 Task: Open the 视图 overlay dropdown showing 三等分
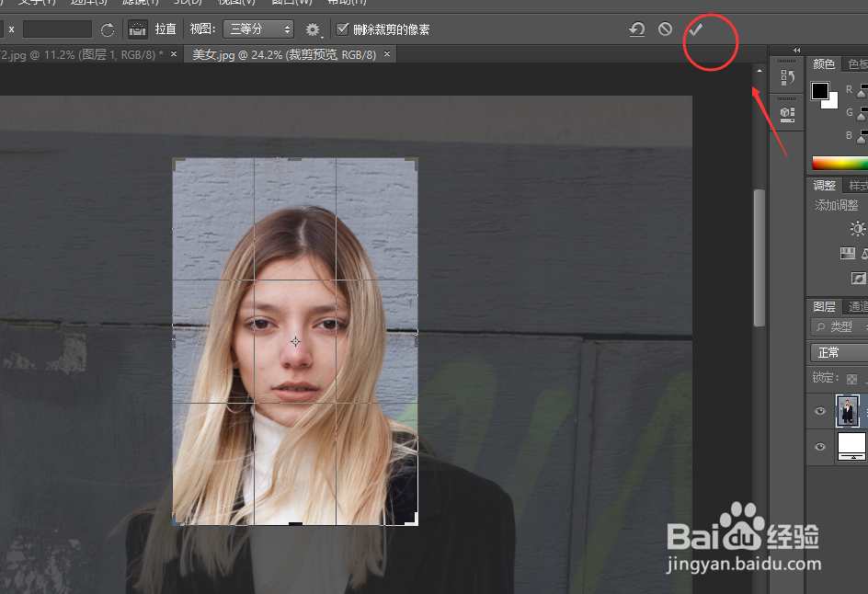(258, 29)
